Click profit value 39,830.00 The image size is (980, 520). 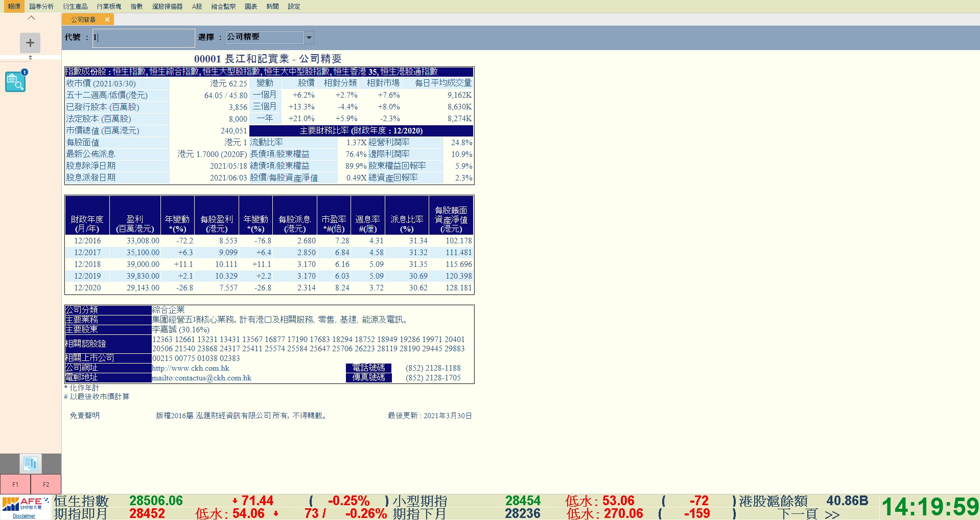click(143, 276)
